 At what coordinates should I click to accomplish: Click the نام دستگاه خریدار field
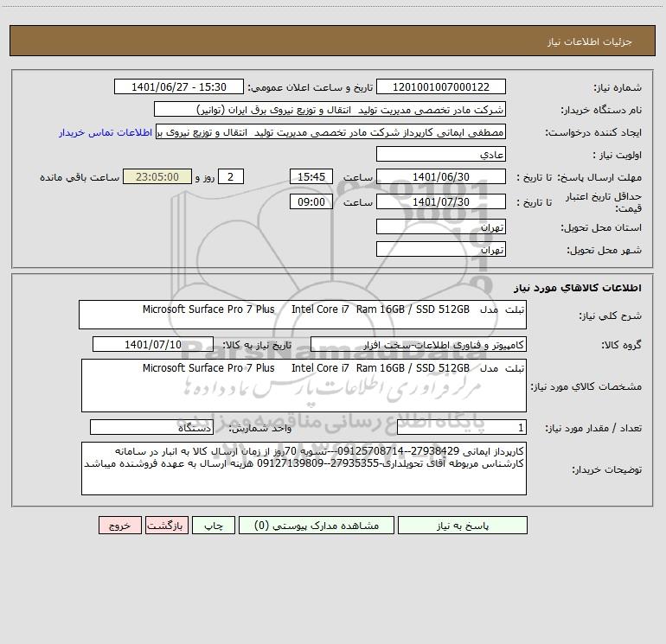[330, 109]
